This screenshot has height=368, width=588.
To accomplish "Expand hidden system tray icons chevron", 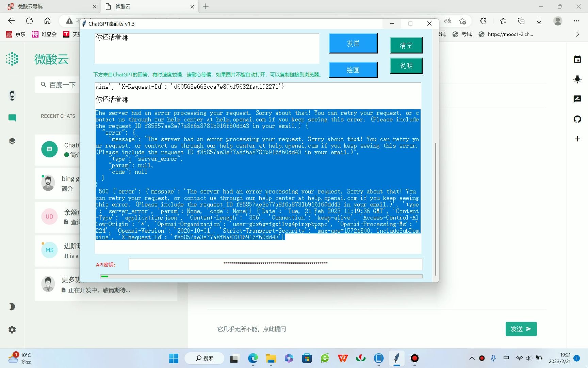I will (472, 358).
